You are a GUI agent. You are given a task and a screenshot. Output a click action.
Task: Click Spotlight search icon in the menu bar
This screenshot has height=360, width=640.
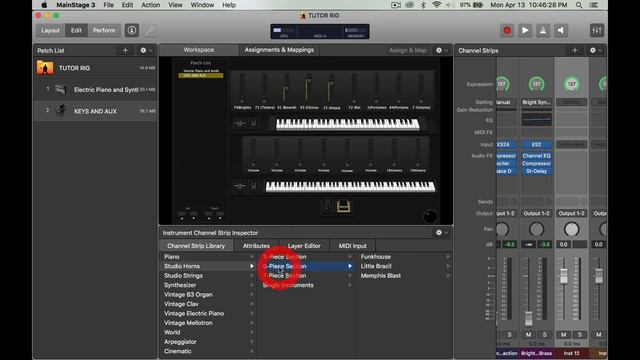(579, 5)
